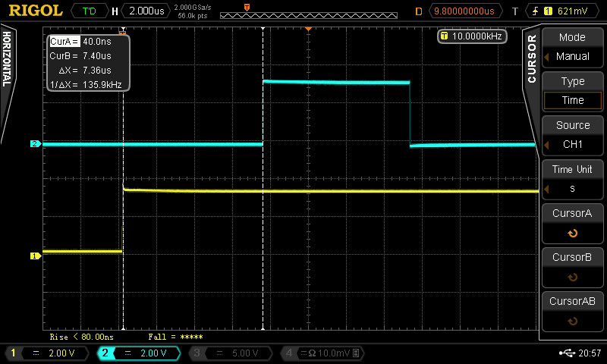
Task: Select the Type Time menu item
Action: pos(572,91)
